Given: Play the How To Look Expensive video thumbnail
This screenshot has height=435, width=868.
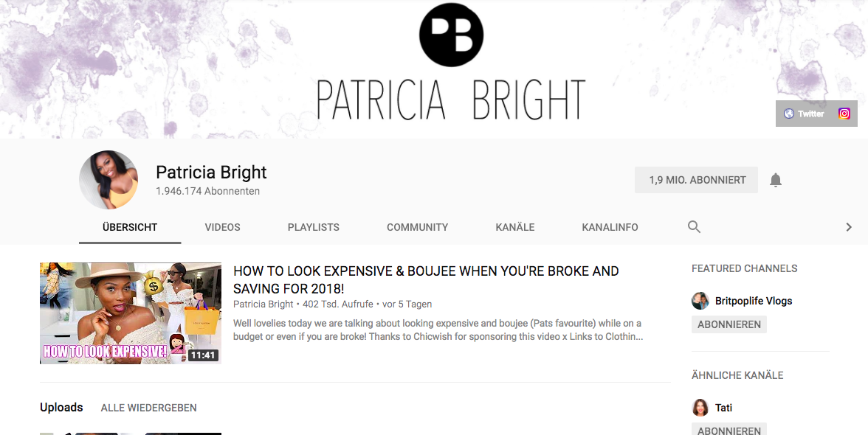Looking at the screenshot, I should tap(131, 313).
